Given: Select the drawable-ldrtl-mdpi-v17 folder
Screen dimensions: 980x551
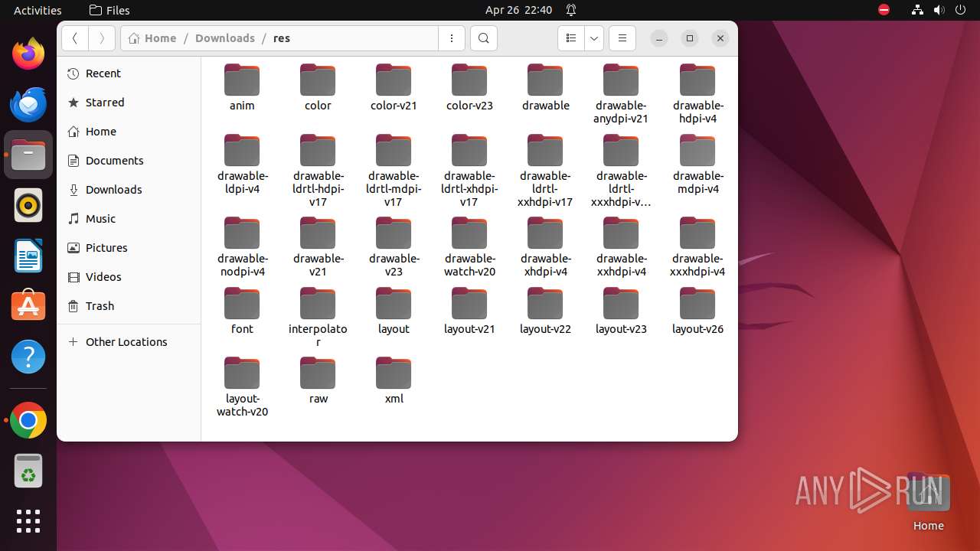Looking at the screenshot, I should point(394,171).
